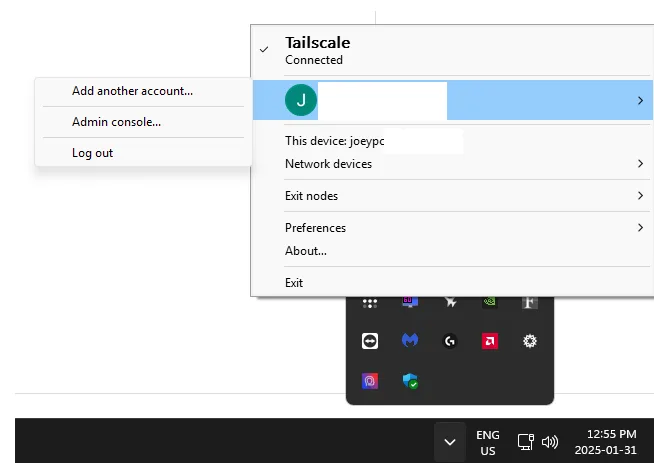Click the white gear-flower tray icon

(530, 341)
